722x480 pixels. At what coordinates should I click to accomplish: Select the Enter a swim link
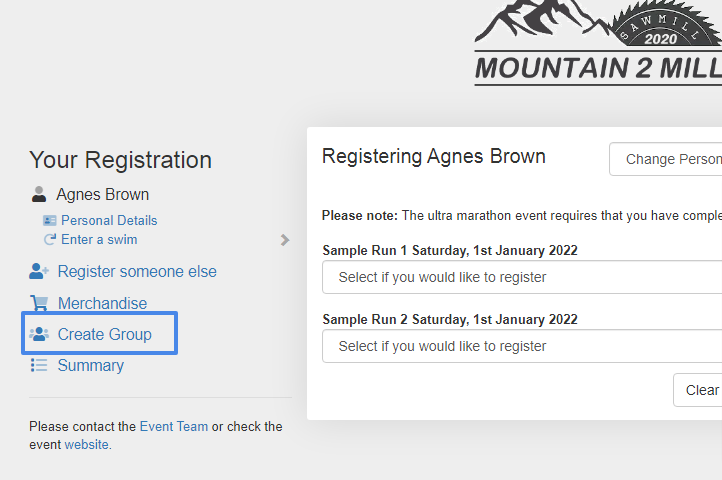coord(99,240)
